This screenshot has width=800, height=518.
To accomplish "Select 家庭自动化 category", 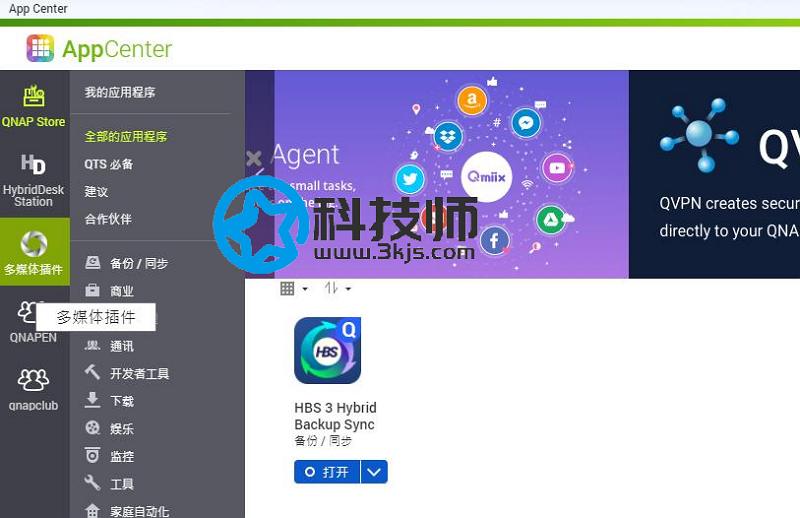I will tap(139, 511).
